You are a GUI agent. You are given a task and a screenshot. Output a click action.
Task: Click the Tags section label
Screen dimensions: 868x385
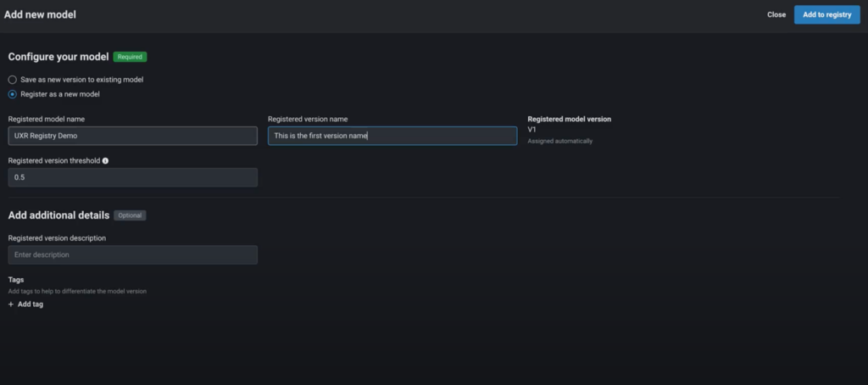tap(16, 279)
